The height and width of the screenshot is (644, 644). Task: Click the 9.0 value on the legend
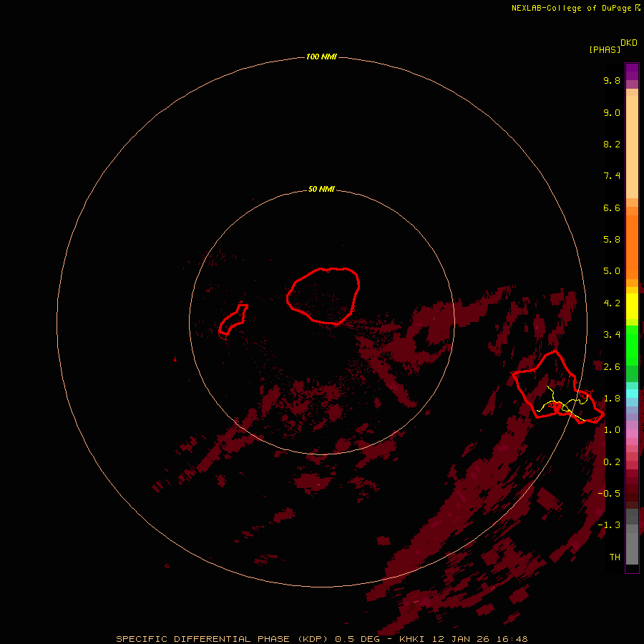pyautogui.click(x=612, y=112)
